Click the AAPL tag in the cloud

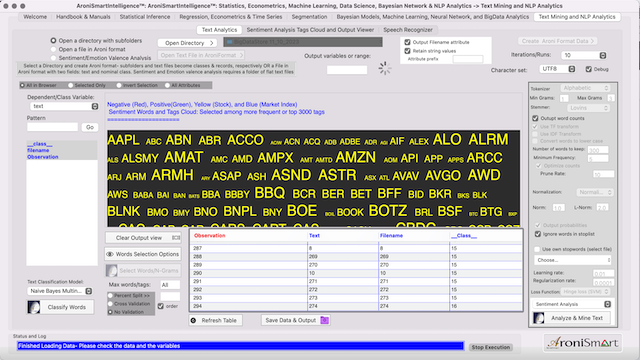[x=124, y=140]
